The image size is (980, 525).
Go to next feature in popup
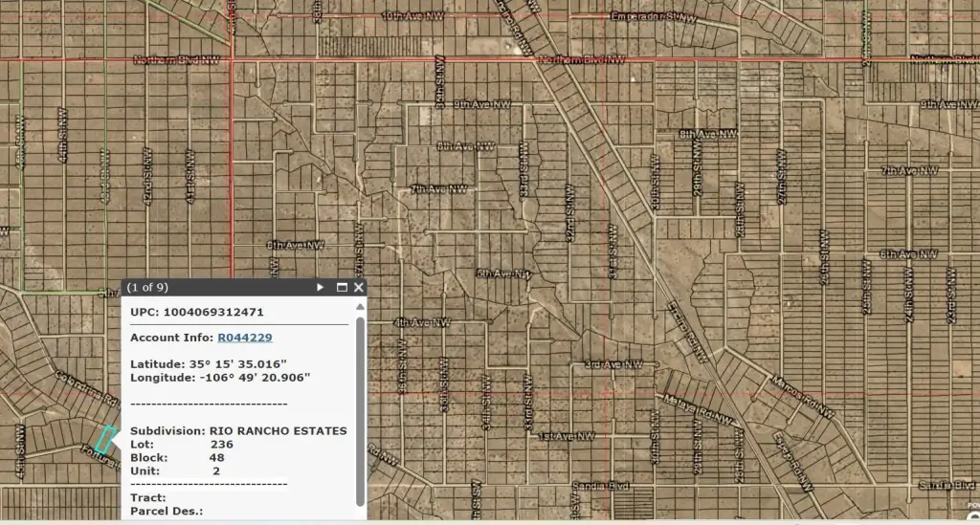click(x=322, y=287)
